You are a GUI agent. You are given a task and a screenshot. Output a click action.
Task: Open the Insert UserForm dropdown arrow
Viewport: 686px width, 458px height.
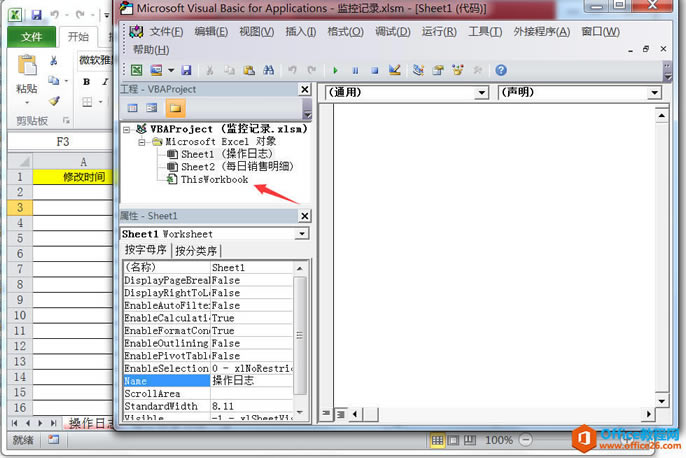(x=171, y=70)
